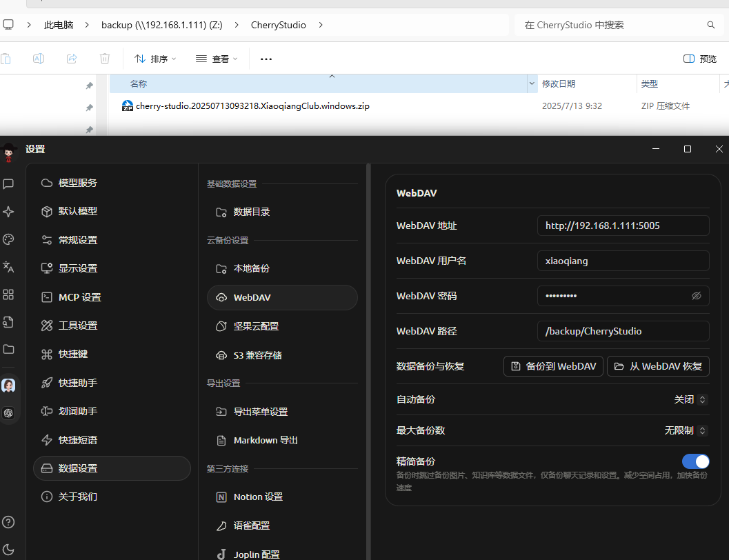Open the max backups 无限制 dropdown
729x560 pixels.
[x=686, y=431]
